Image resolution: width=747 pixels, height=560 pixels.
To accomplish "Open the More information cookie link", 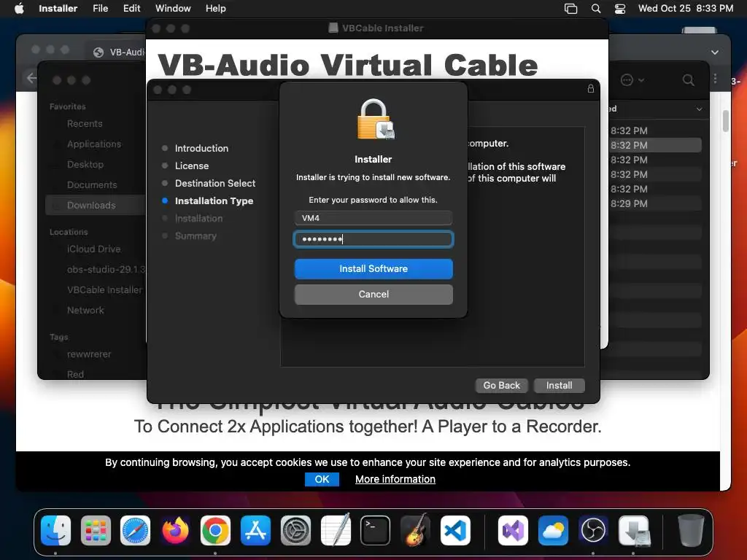I will [395, 479].
